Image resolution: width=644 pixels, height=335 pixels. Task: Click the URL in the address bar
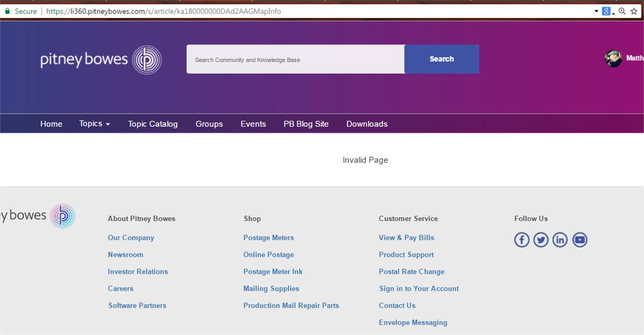pyautogui.click(x=164, y=11)
